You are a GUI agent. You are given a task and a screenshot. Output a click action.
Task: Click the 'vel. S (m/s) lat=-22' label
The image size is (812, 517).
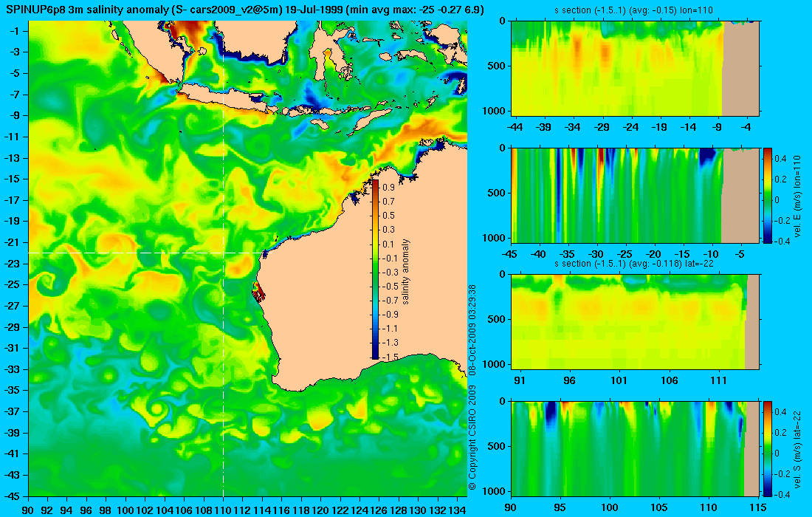pos(797,448)
